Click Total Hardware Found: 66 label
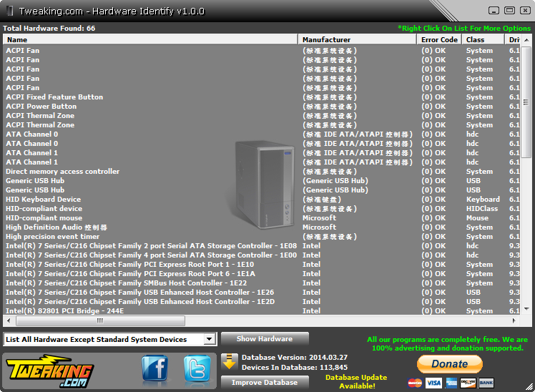The height and width of the screenshot is (392, 535). tap(49, 29)
